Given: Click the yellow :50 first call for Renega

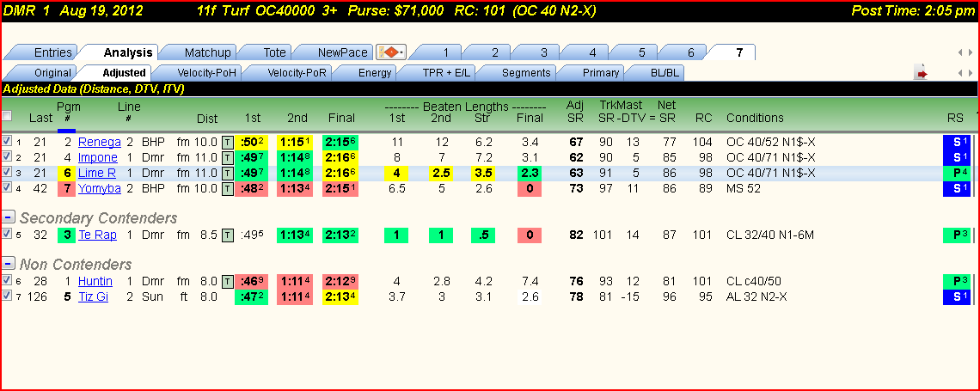Looking at the screenshot, I should (x=253, y=142).
